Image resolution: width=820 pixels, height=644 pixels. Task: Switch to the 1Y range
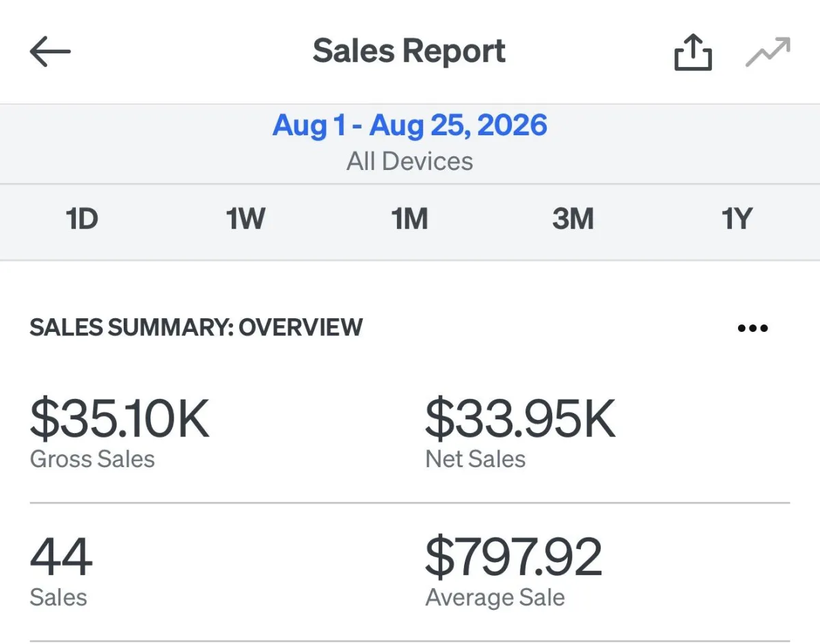tap(737, 220)
